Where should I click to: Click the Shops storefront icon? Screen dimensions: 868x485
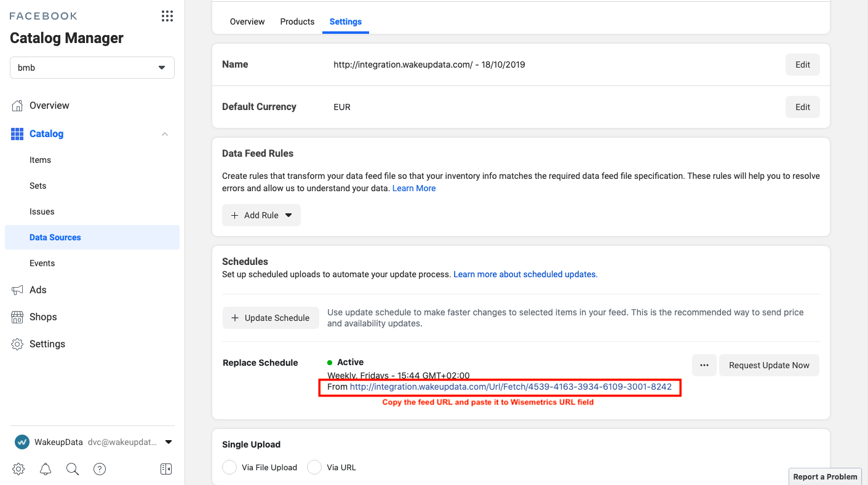pos(17,317)
